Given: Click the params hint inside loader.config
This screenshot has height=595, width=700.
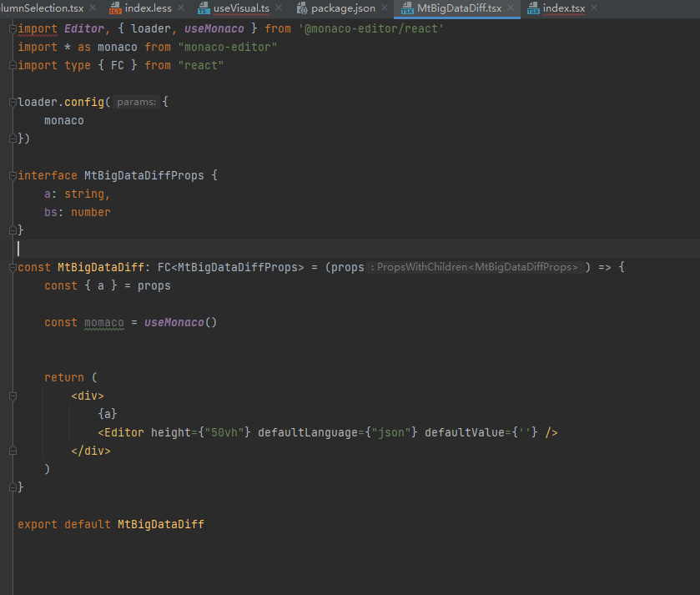Looking at the screenshot, I should [135, 102].
